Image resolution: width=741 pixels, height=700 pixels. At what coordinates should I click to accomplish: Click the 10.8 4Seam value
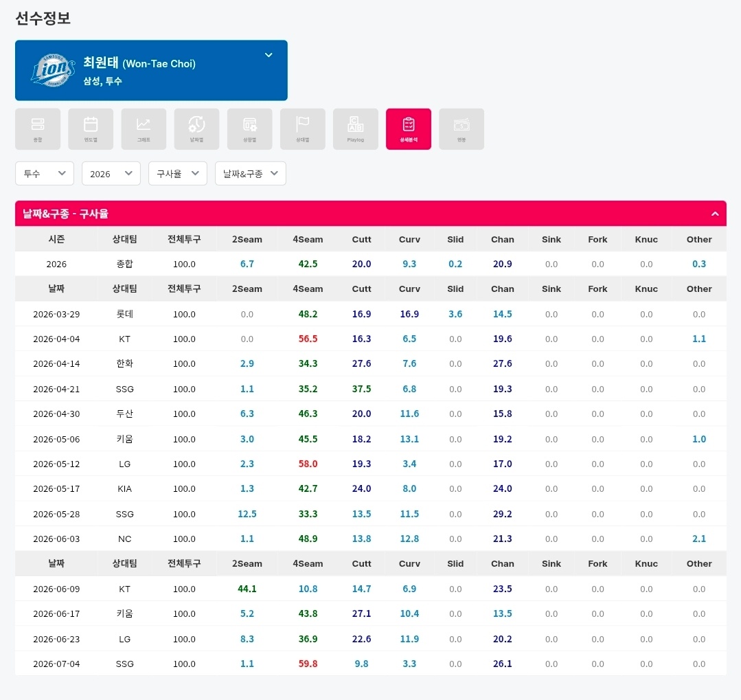click(x=308, y=589)
